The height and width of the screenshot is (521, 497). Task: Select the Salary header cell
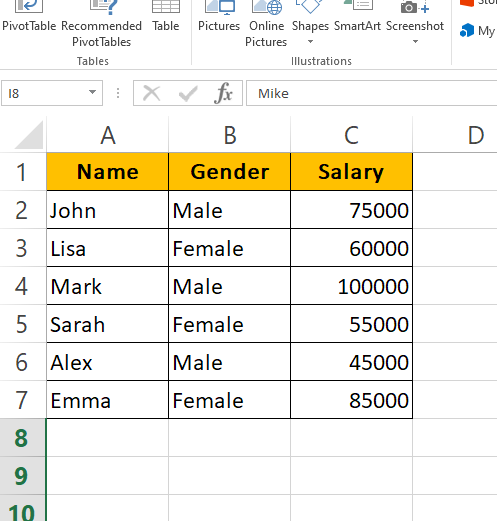[351, 172]
